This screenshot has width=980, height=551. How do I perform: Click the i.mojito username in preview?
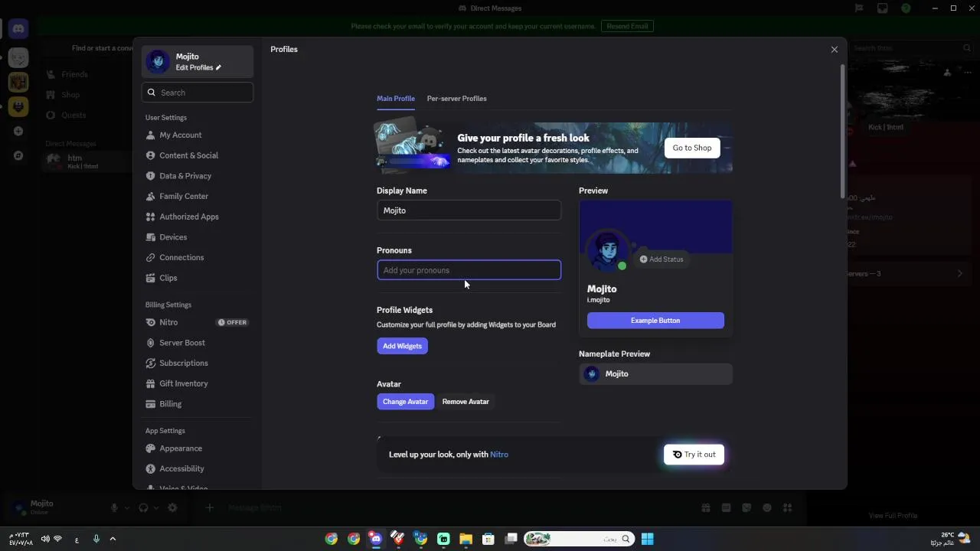599,300
